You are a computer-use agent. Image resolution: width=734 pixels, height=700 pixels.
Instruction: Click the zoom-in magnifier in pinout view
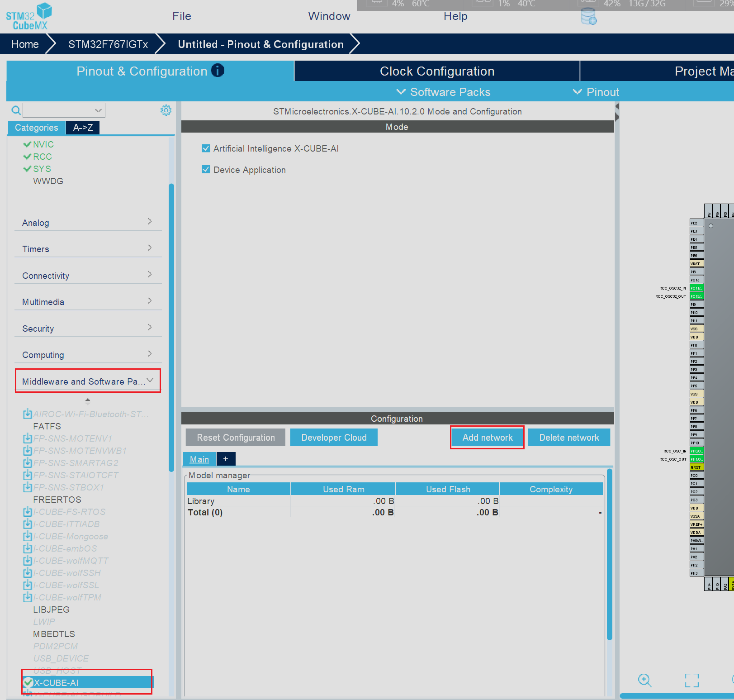click(x=644, y=680)
